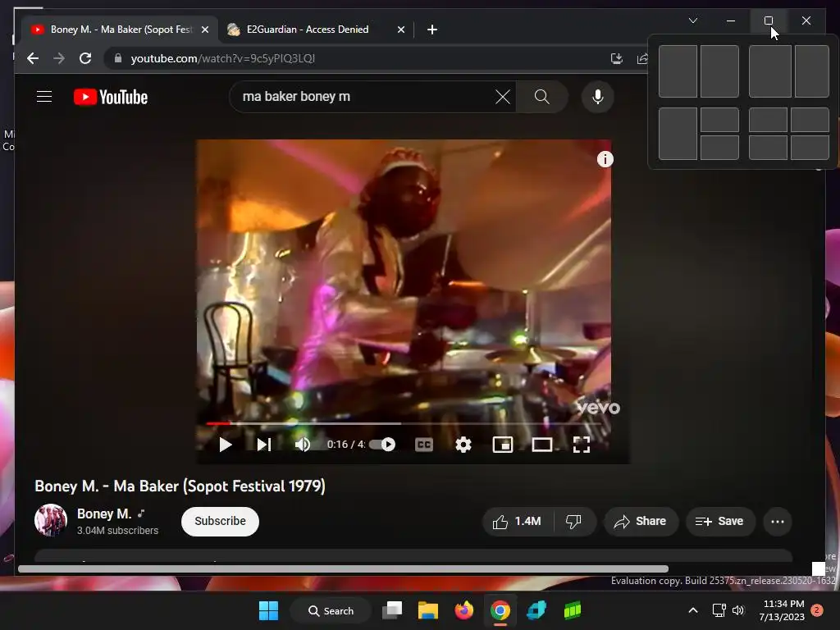The height and width of the screenshot is (630, 840).
Task: Open File Explorer from taskbar
Action: click(x=428, y=610)
